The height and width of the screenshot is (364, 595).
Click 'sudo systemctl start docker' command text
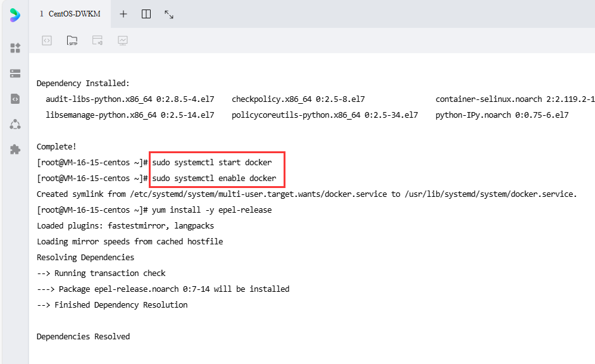point(212,163)
